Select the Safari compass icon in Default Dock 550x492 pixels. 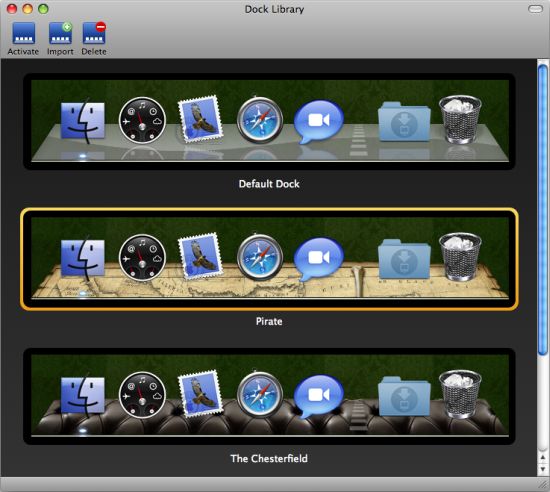[x=260, y=120]
